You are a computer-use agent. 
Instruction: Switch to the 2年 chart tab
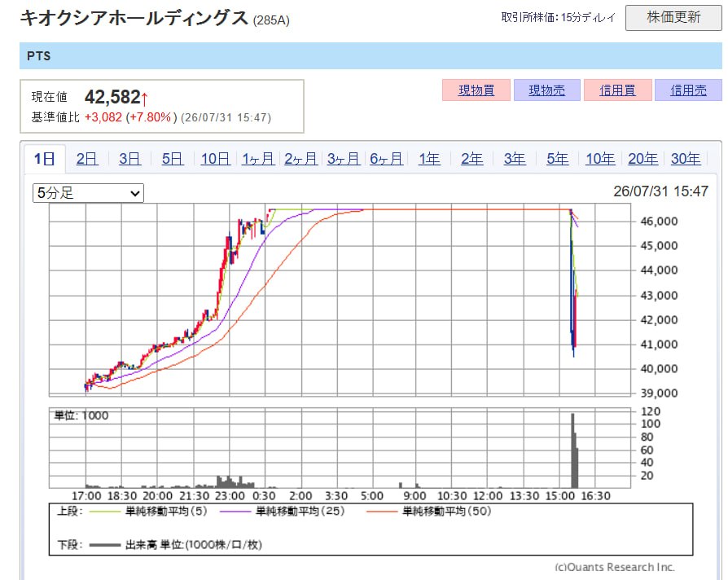(x=471, y=159)
